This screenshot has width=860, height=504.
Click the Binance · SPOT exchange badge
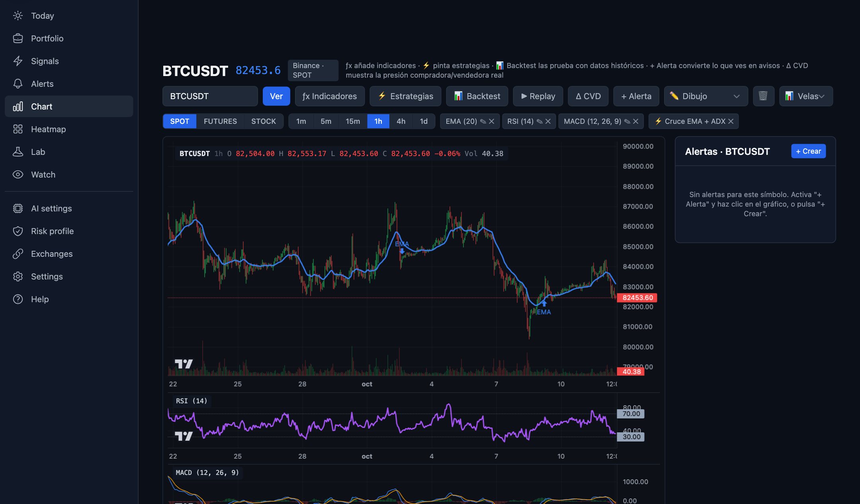tap(313, 70)
